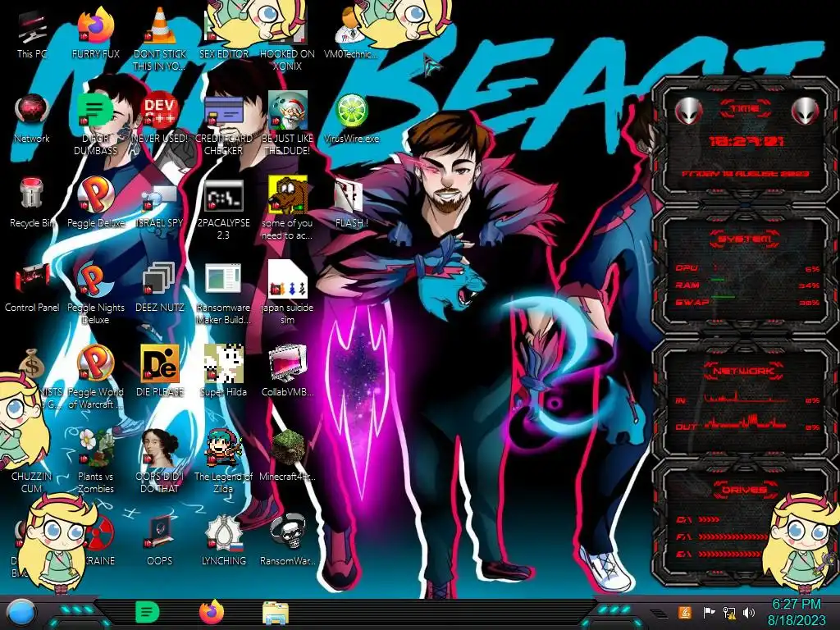Launch Peggle Deluxe
The height and width of the screenshot is (630, 840).
point(95,203)
